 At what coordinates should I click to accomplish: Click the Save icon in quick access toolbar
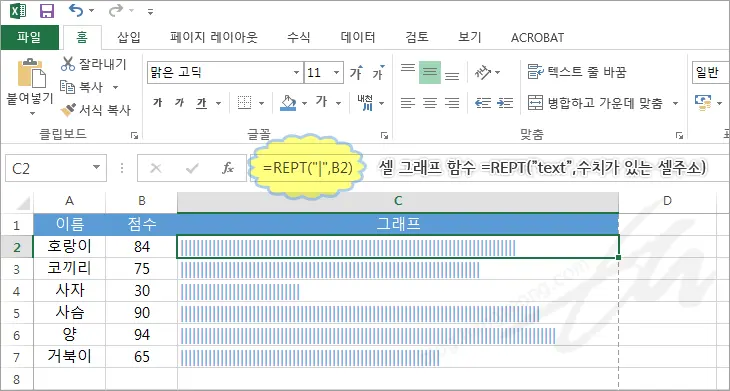47,11
